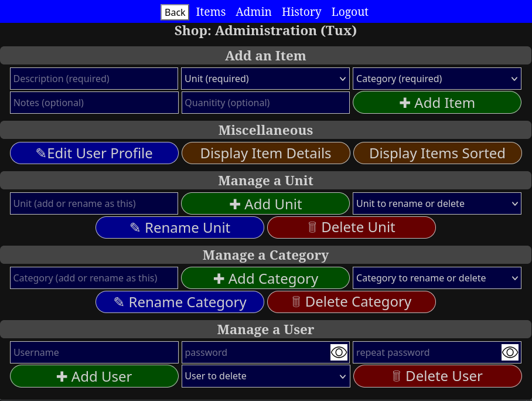Click the Add User button
This screenshot has width=532, height=401.
94,376
